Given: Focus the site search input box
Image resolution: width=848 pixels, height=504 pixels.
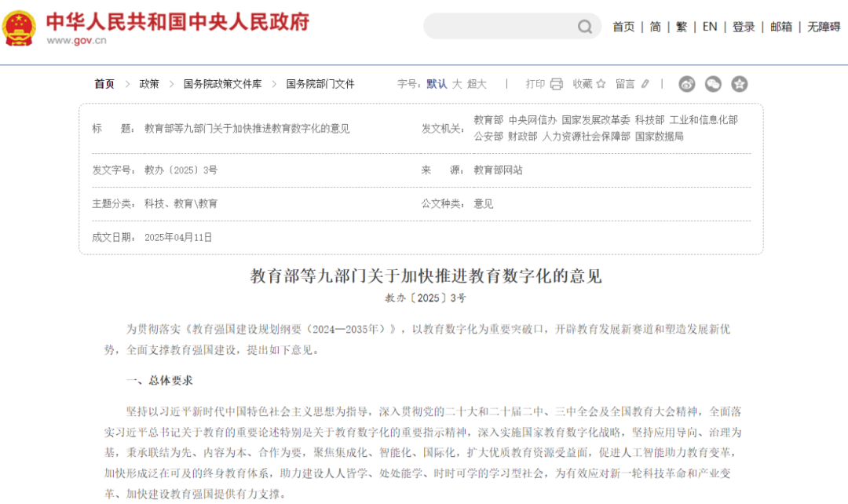Looking at the screenshot, I should (499, 27).
